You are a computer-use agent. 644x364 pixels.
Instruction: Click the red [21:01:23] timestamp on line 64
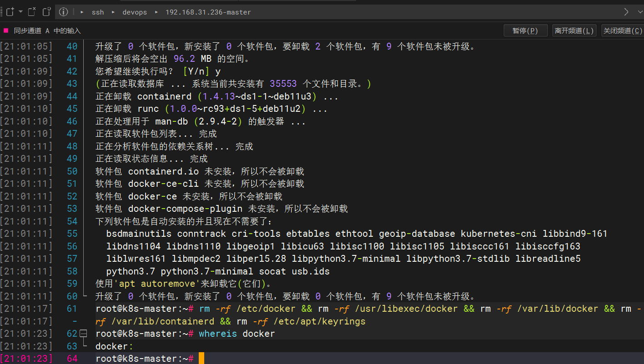click(x=27, y=359)
